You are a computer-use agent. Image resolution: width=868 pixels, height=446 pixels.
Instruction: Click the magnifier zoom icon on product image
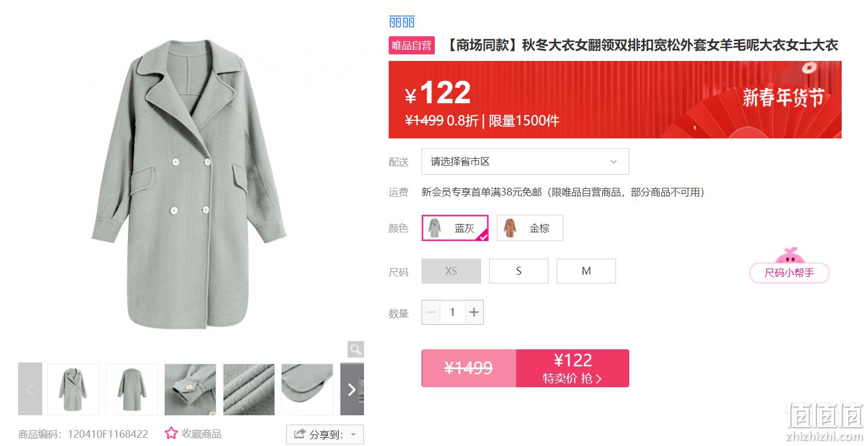click(x=355, y=349)
